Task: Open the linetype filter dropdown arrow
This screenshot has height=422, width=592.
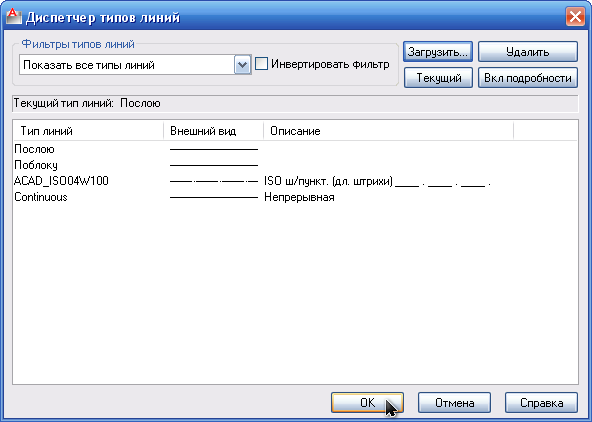Action: click(242, 65)
